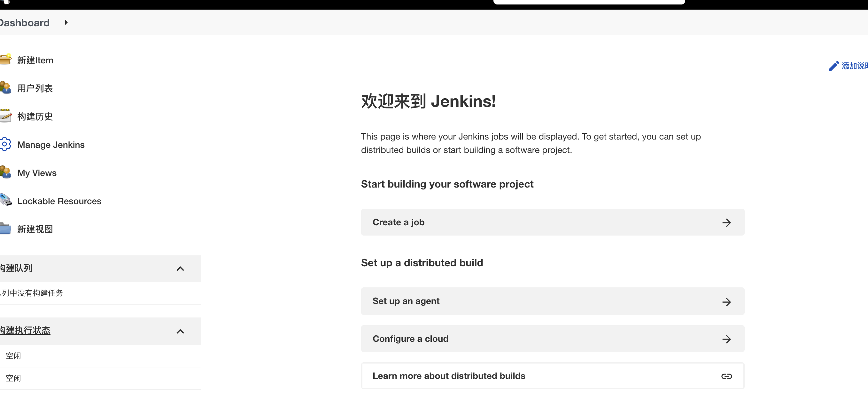868x393 pixels.
Task: Click the Dashboard breadcrumb text
Action: click(25, 23)
